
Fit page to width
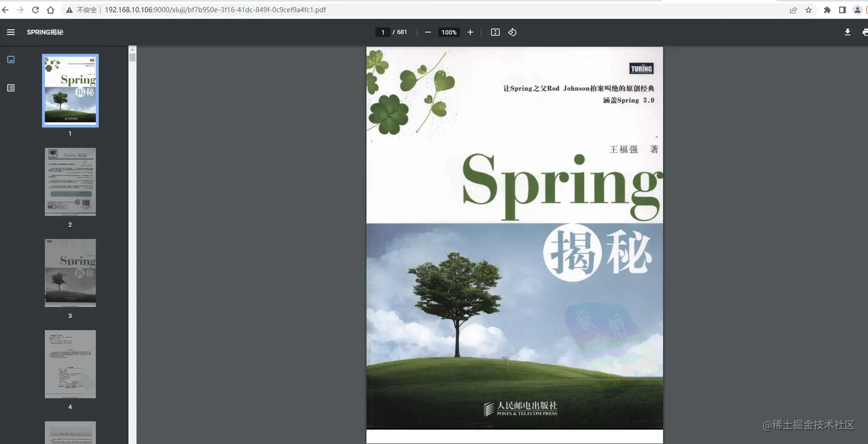tap(495, 32)
